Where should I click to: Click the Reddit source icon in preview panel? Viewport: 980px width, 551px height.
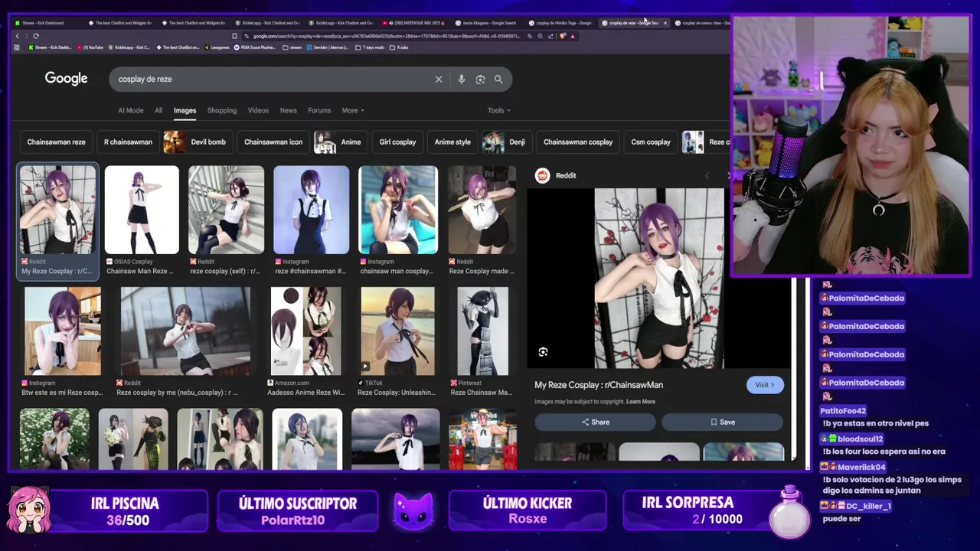[542, 175]
